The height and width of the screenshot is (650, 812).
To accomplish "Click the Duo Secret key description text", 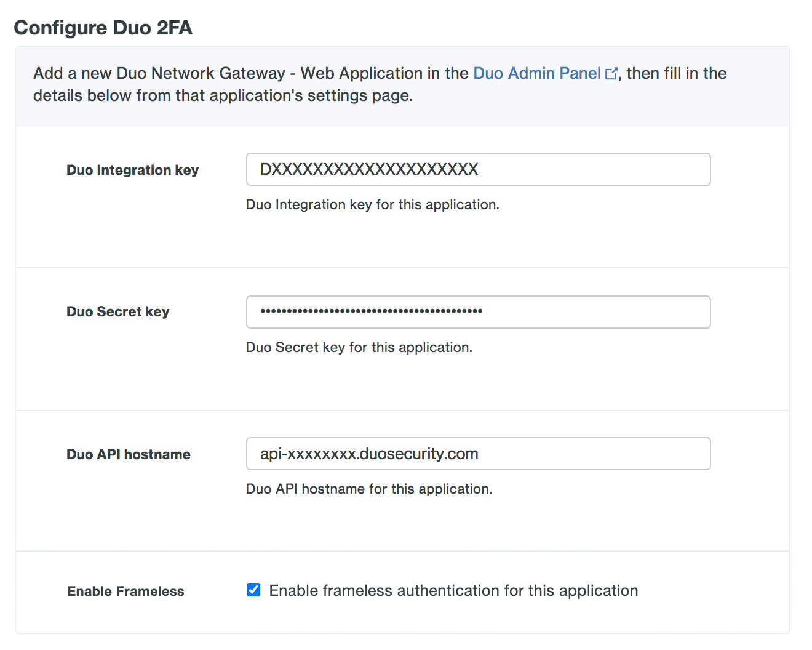I will click(x=359, y=347).
